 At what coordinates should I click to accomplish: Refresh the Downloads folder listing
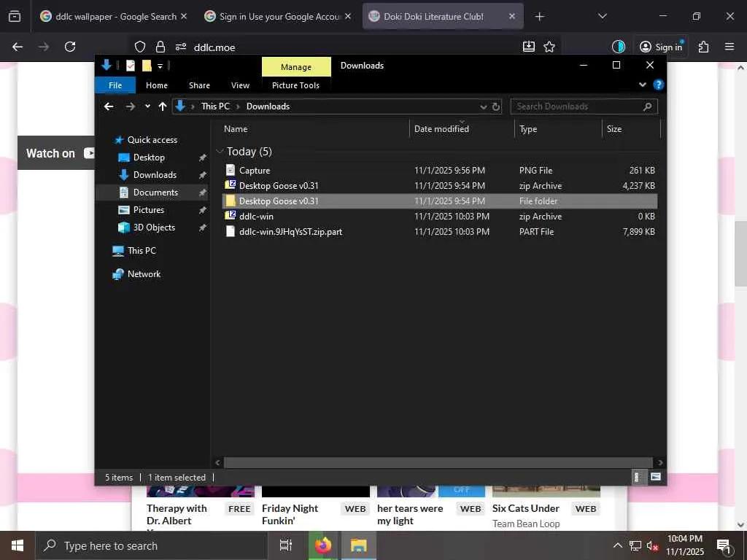(x=496, y=106)
